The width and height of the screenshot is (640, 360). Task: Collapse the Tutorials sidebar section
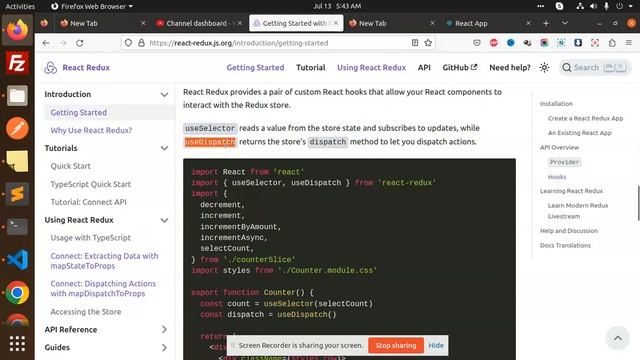click(164, 148)
